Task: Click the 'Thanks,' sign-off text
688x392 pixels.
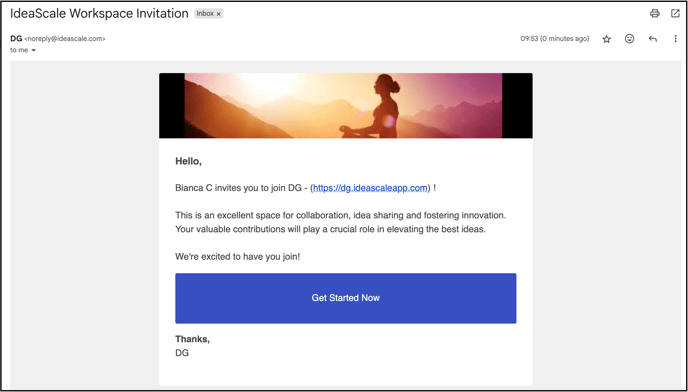Action: (193, 339)
